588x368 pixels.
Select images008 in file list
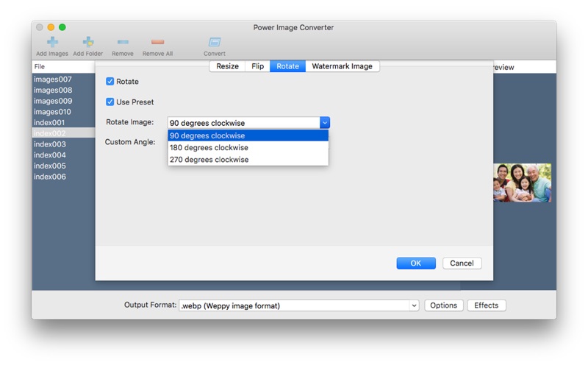point(63,90)
